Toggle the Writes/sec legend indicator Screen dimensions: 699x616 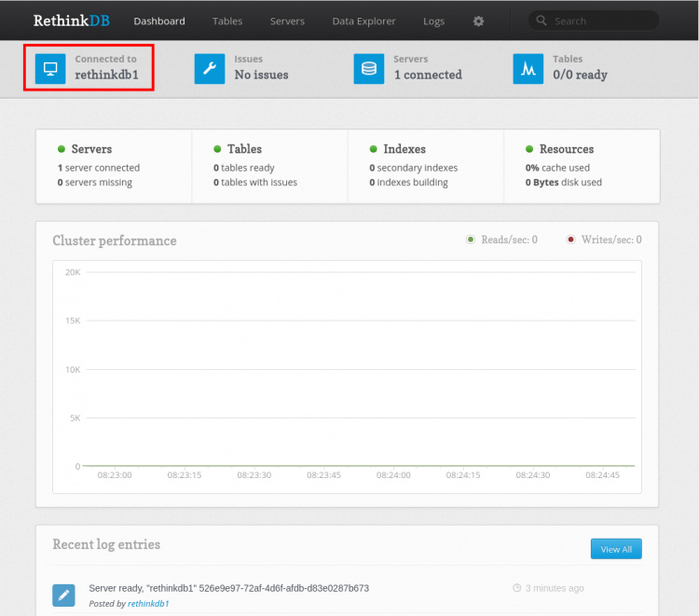pos(571,240)
